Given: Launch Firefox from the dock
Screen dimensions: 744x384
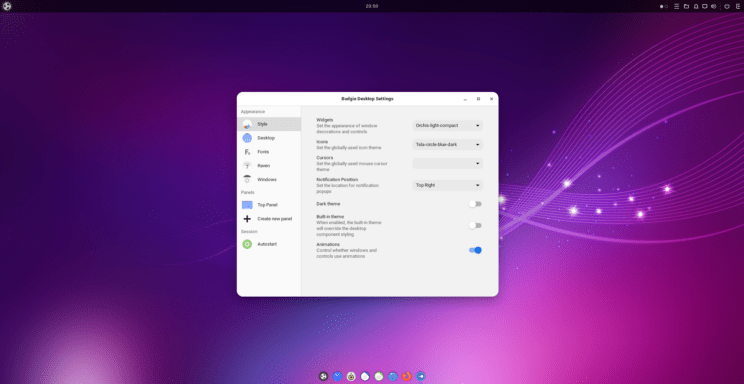Looking at the screenshot, I should tap(407, 376).
